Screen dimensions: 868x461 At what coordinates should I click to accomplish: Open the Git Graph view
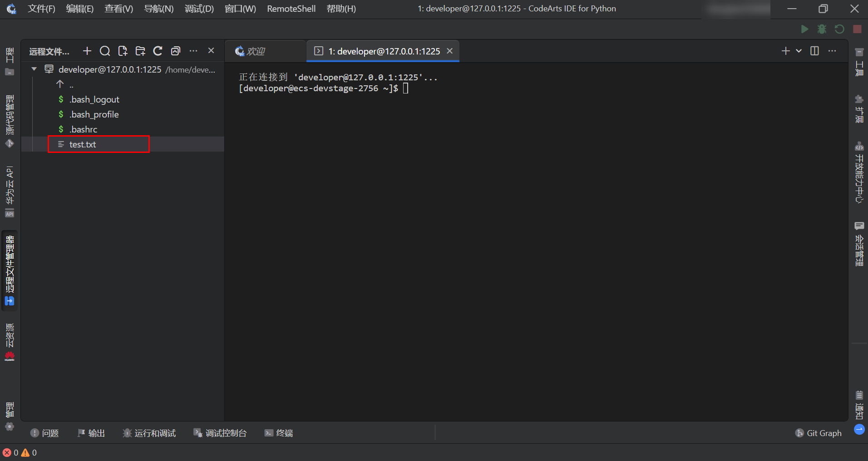click(818, 433)
